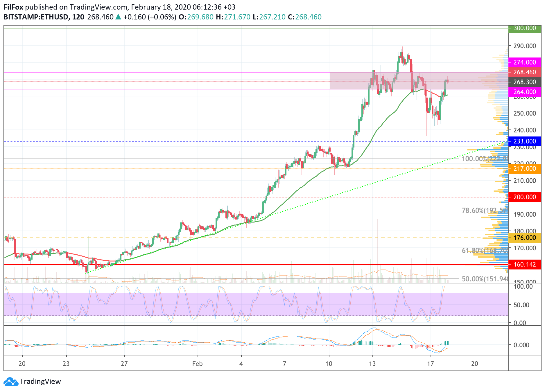
Task: Click the blue 233.000 price label
Action: (x=525, y=141)
